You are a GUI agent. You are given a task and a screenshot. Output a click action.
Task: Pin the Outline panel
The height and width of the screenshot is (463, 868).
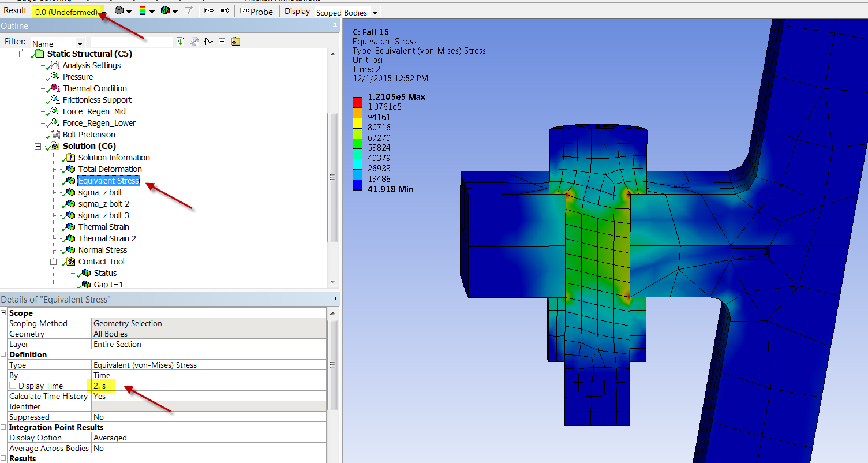[335, 26]
